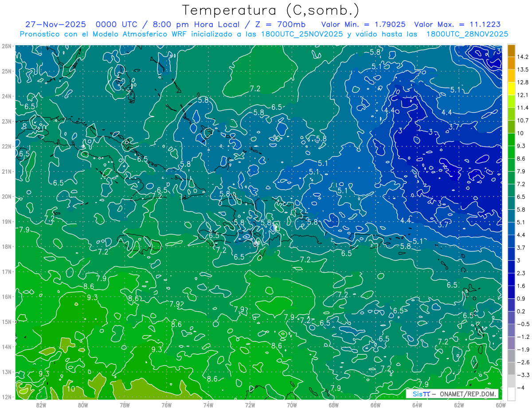
Task: Click the purple swatch between -0.5 and -1.2
Action: click(512, 330)
